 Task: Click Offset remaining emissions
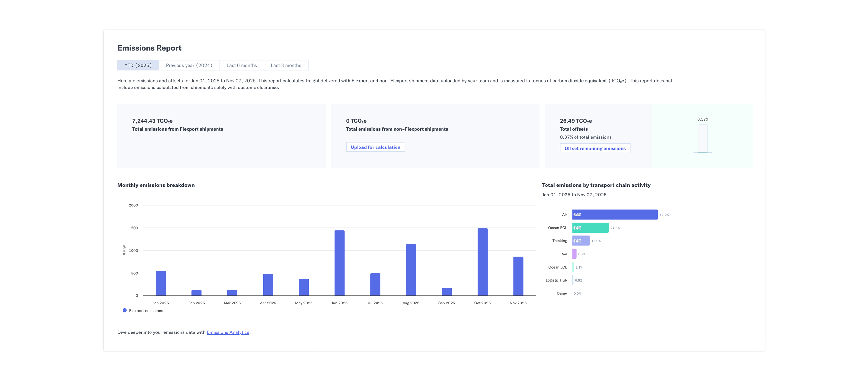coord(595,148)
